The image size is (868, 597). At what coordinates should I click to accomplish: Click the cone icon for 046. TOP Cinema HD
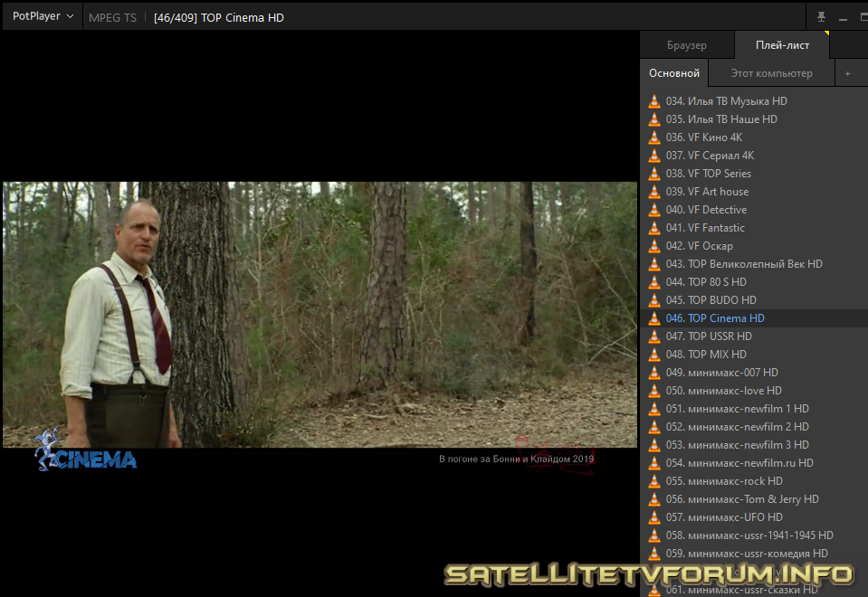653,318
